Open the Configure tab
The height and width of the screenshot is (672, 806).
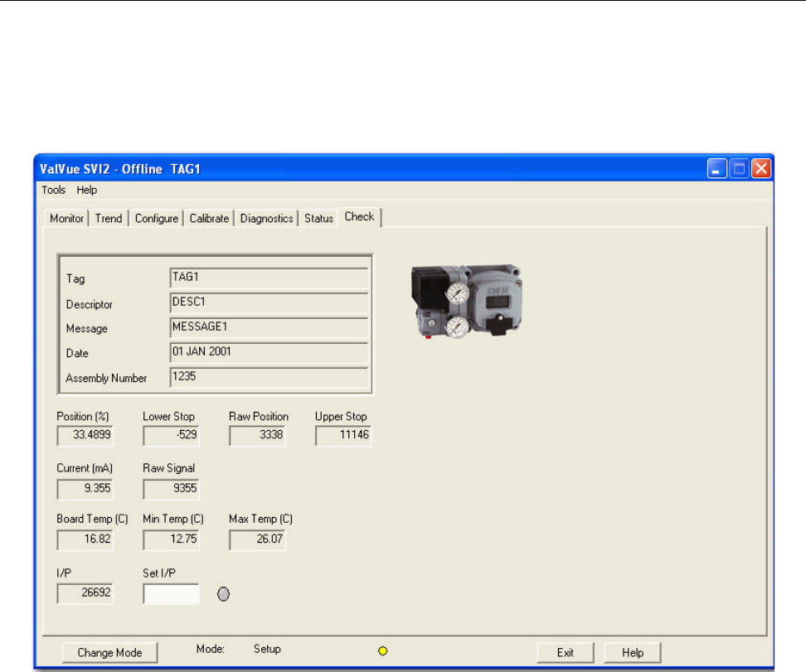click(x=157, y=219)
